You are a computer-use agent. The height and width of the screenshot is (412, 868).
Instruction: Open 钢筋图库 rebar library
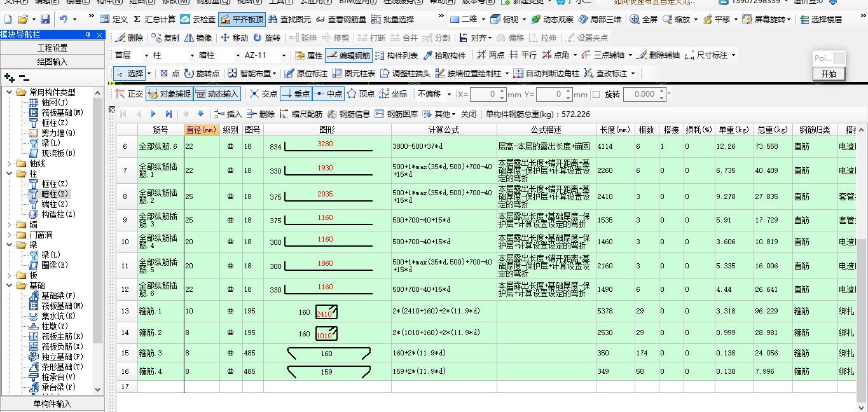pos(397,114)
